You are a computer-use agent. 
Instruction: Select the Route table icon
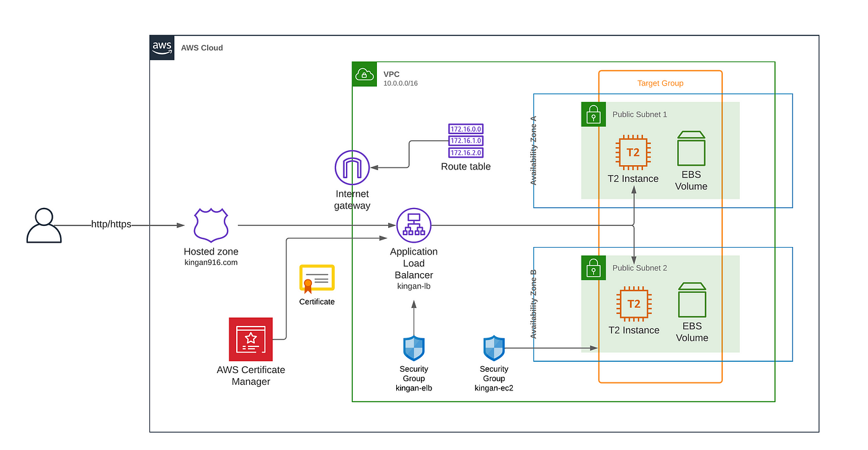pyautogui.click(x=466, y=141)
